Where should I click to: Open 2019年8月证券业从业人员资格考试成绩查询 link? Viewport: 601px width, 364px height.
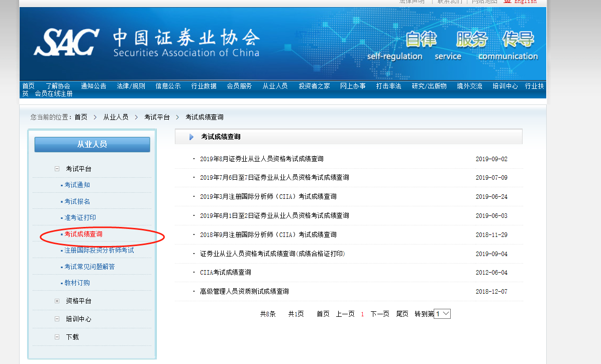click(x=261, y=159)
